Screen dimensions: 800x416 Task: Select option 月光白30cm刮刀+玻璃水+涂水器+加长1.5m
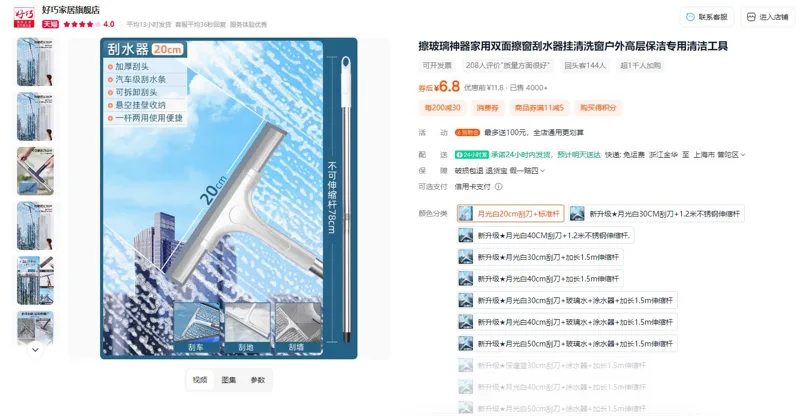tap(567, 301)
